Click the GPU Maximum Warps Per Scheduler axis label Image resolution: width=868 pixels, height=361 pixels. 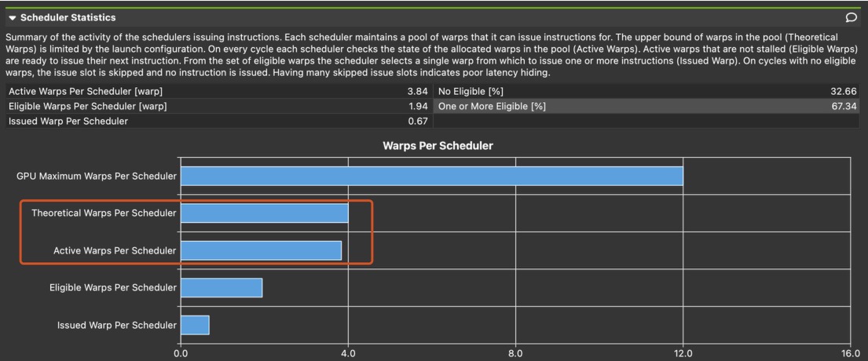point(97,176)
